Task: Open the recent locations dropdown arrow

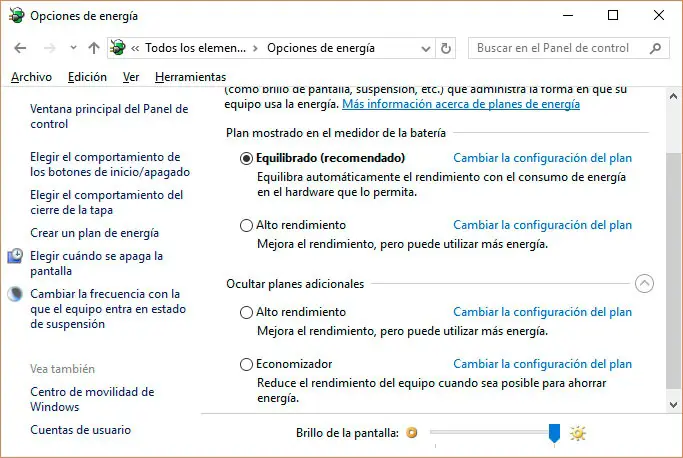Action: coord(73,48)
